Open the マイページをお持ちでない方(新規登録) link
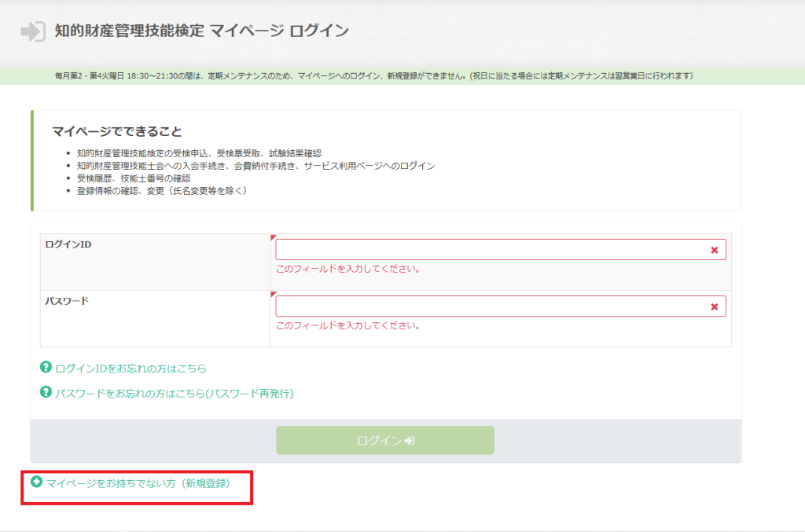805x532 pixels. tap(138, 483)
